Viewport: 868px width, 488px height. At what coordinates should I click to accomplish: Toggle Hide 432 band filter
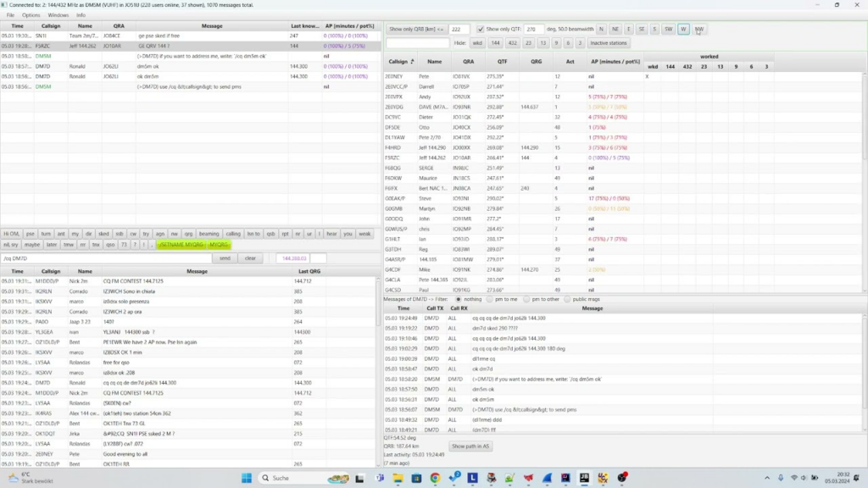click(513, 43)
